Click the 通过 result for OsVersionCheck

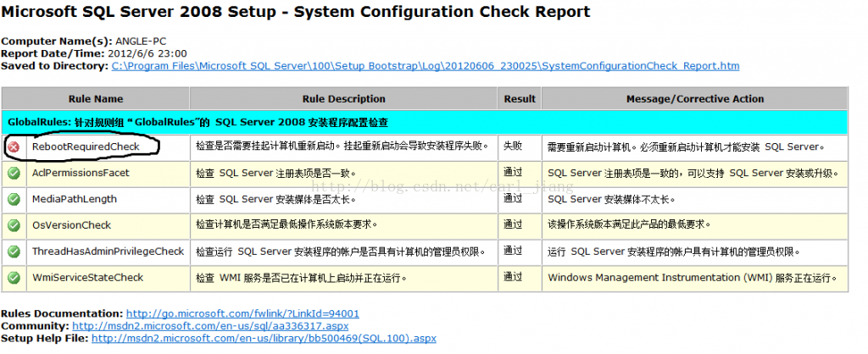click(x=513, y=224)
